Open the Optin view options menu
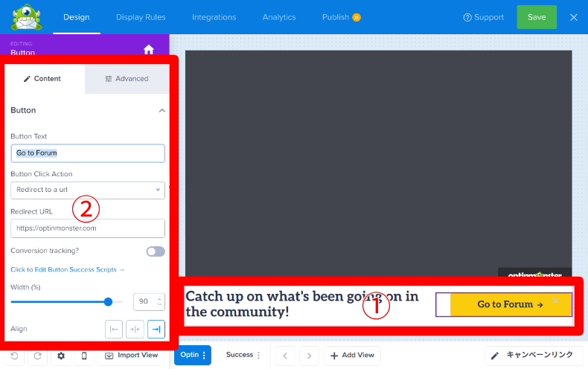Screen dimensions: 588x369 203,355
